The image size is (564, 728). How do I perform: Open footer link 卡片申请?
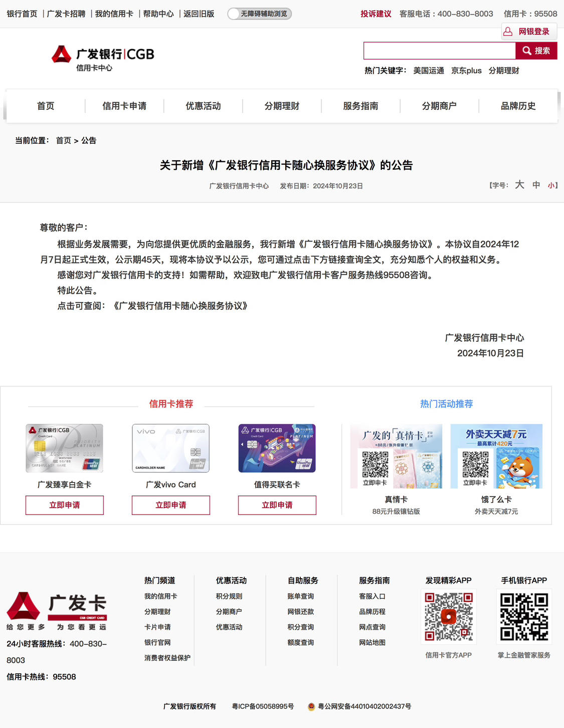[x=157, y=627]
